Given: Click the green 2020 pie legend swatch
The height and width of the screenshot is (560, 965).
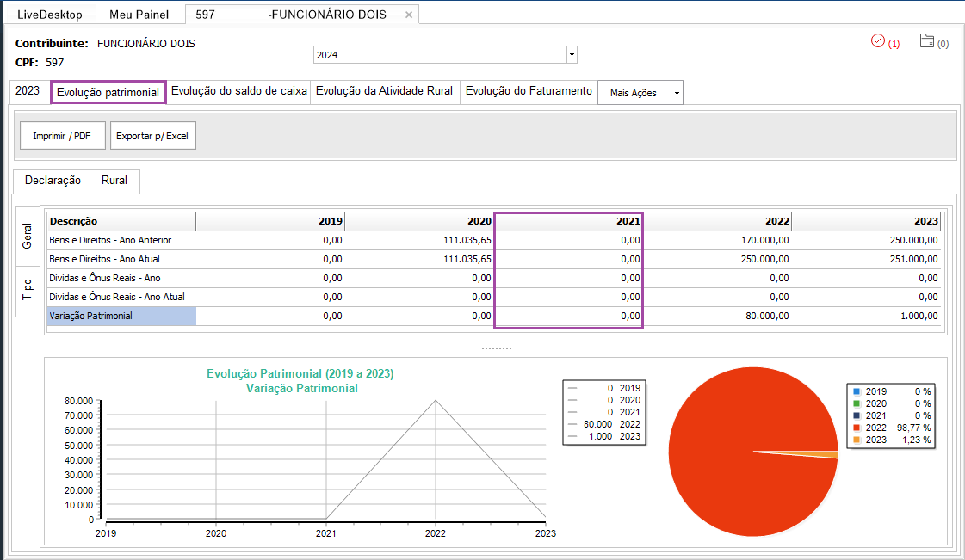Looking at the screenshot, I should (857, 403).
